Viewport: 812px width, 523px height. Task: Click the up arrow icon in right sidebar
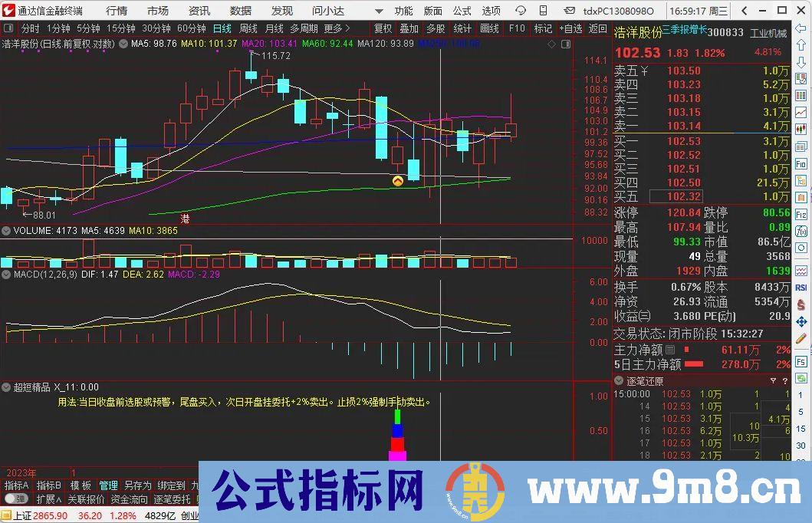[800, 45]
